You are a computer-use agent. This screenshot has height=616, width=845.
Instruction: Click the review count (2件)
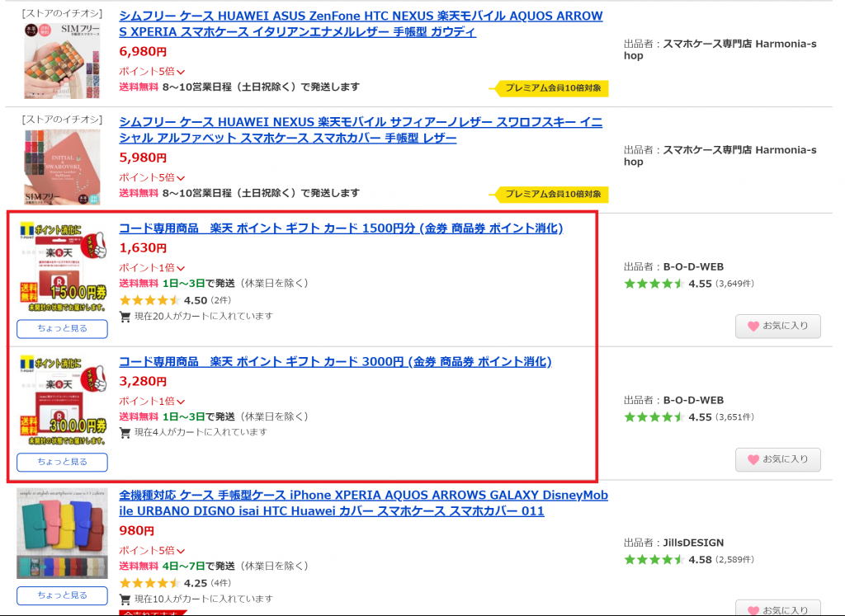220,300
